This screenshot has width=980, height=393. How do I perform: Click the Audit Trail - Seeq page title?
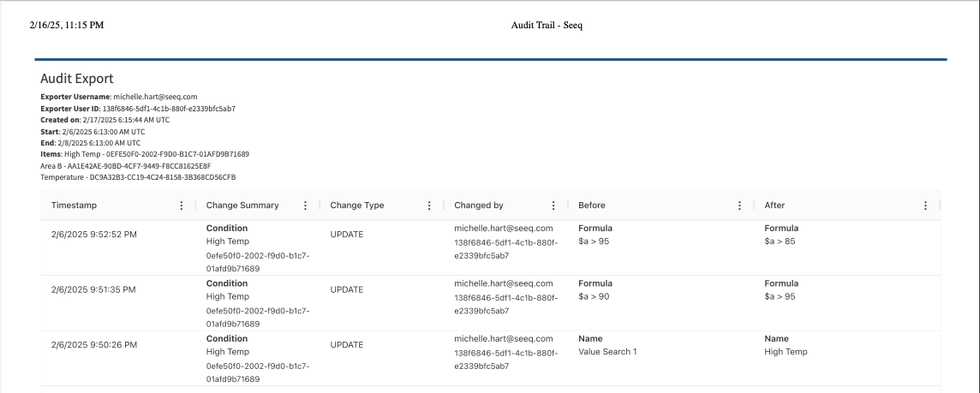547,25
